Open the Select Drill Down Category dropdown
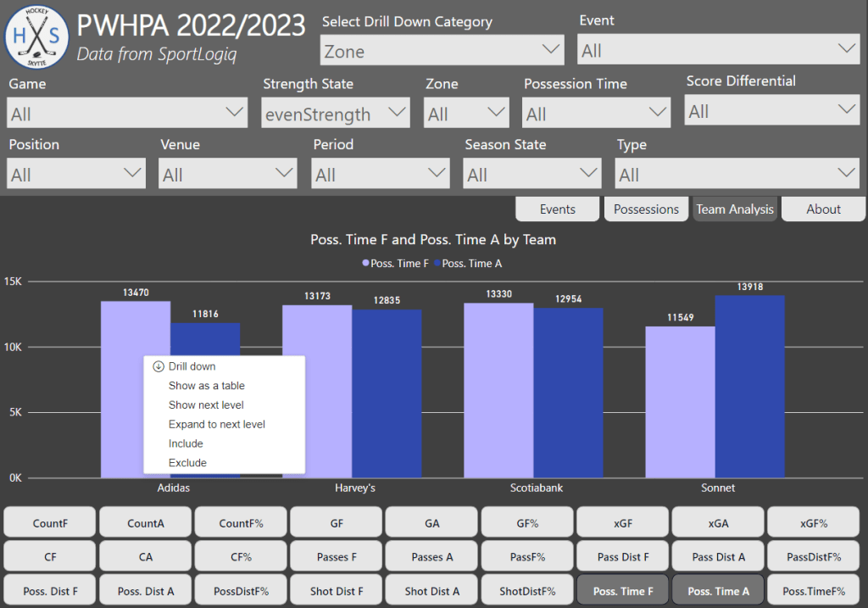The image size is (868, 608). click(442, 51)
